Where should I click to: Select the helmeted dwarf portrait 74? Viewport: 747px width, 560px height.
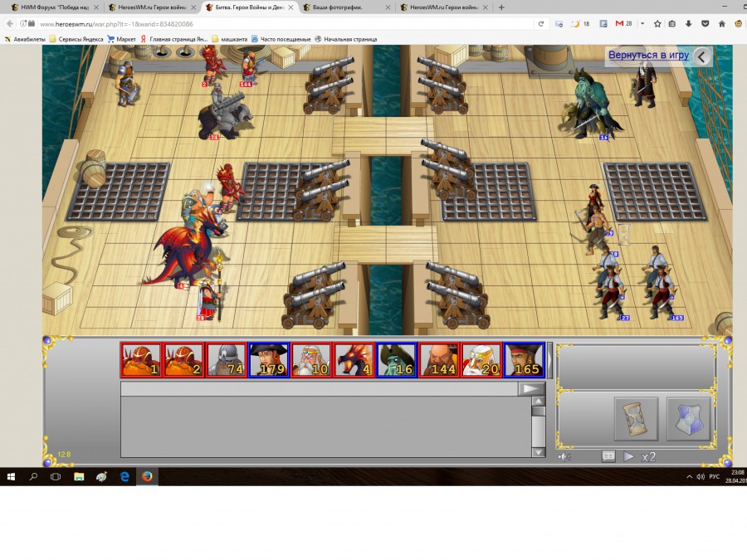click(227, 360)
